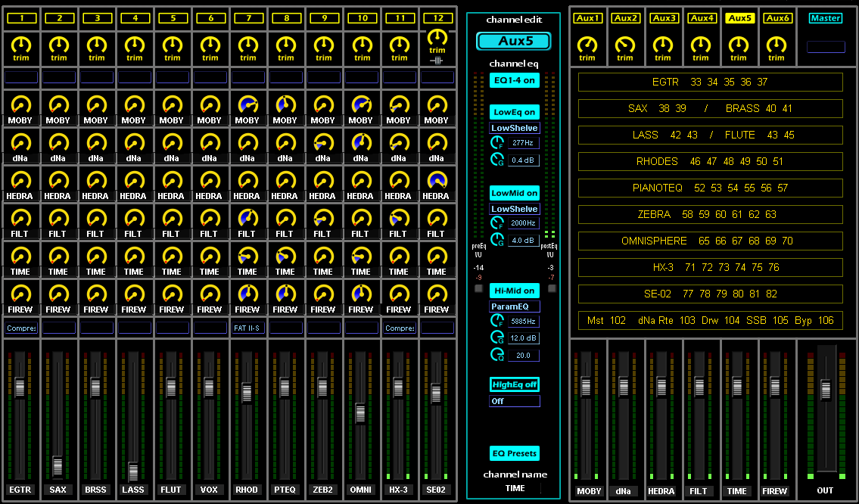Screen dimensions: 859x504
Task: Turn the trim knob on channel 1
Action: pyautogui.click(x=21, y=45)
